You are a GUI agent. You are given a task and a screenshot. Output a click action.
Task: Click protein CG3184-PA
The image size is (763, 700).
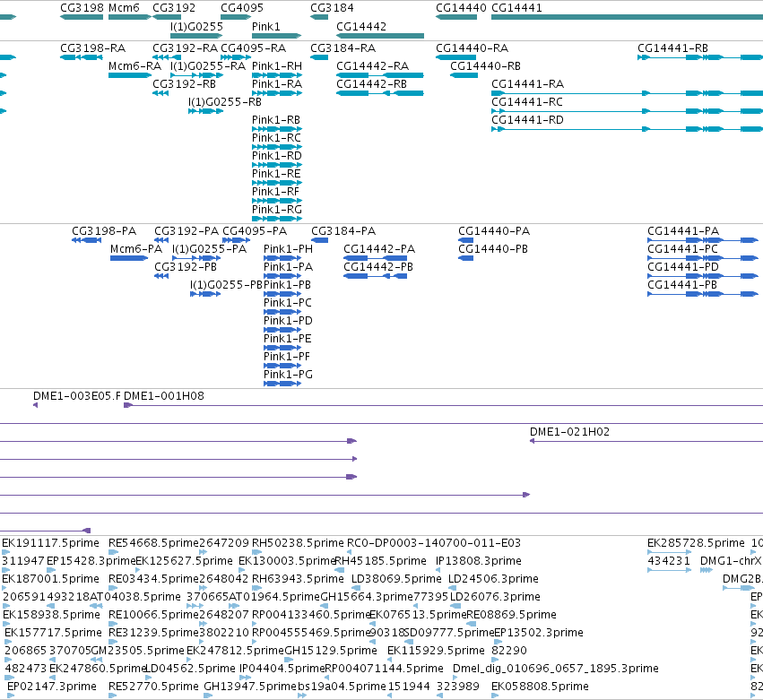tap(343, 231)
